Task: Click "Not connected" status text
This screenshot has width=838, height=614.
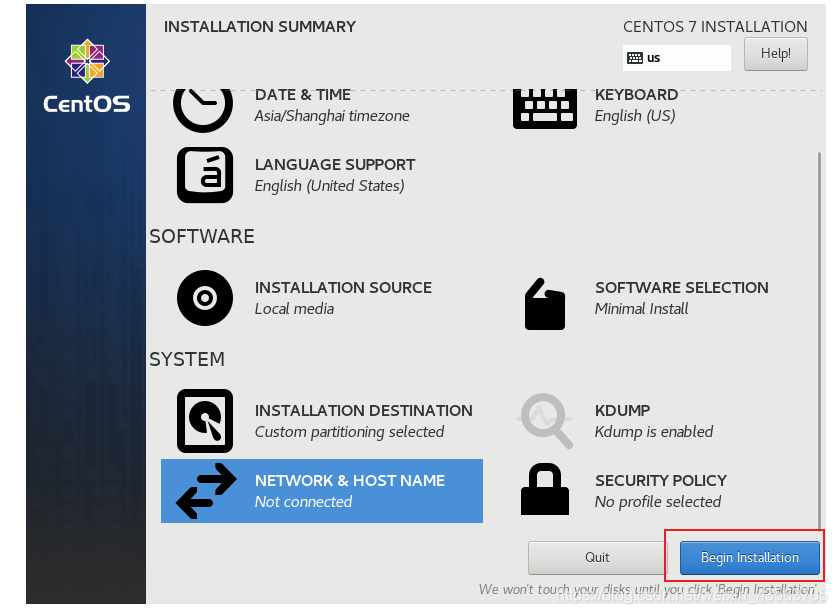Action: (x=303, y=502)
